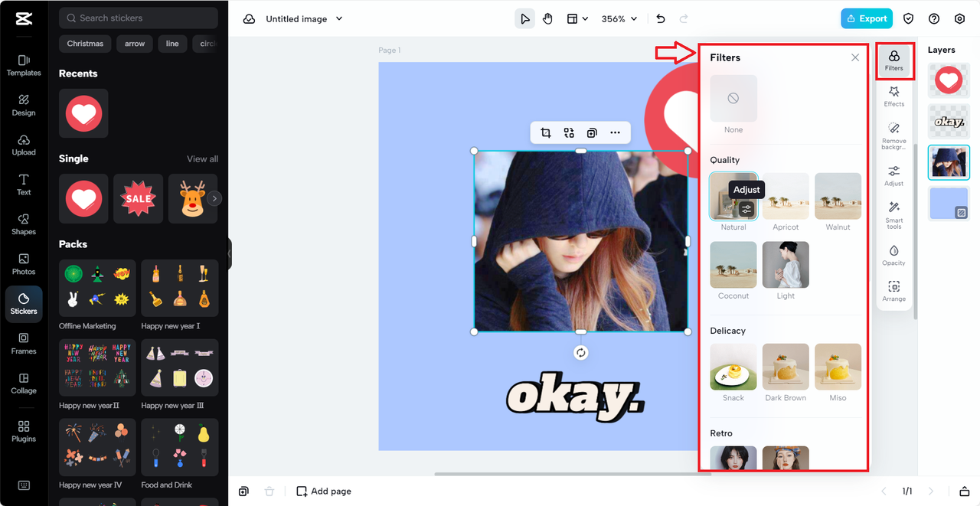This screenshot has width=980, height=506.
Task: Click the Search stickers field
Action: click(139, 18)
